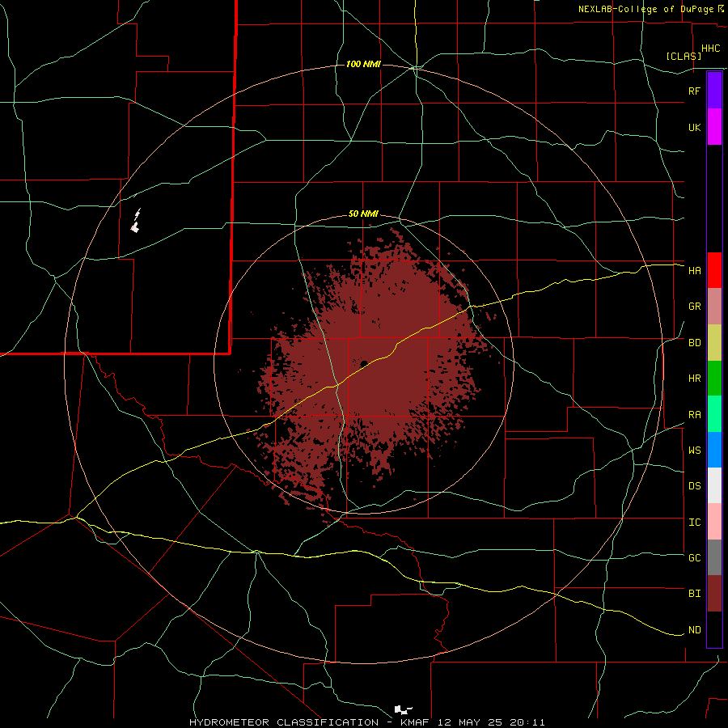Click the small white echo northwest of radar
Image resolution: width=728 pixels, height=728 pixels.
pyautogui.click(x=136, y=222)
